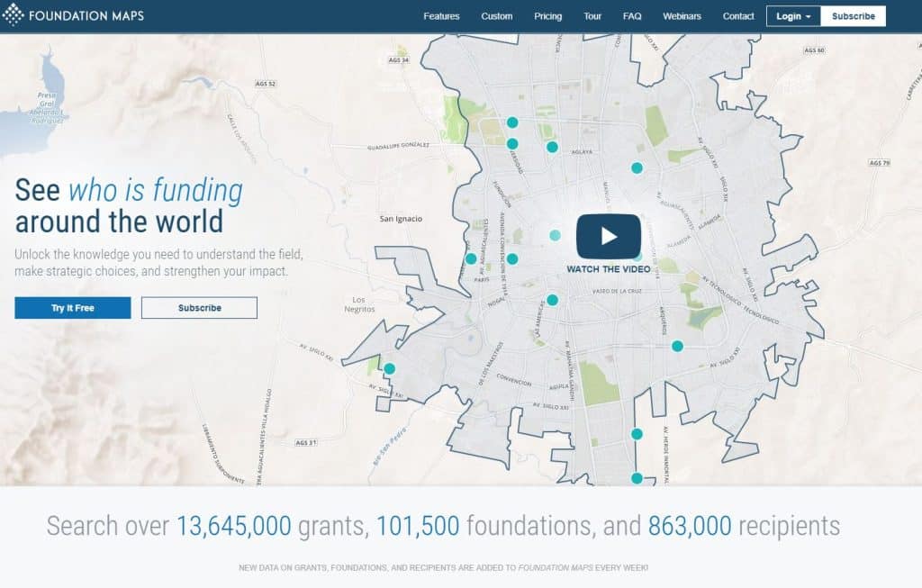Click the Subscribe button beside Try It Free
This screenshot has height=588, width=922.
point(199,308)
